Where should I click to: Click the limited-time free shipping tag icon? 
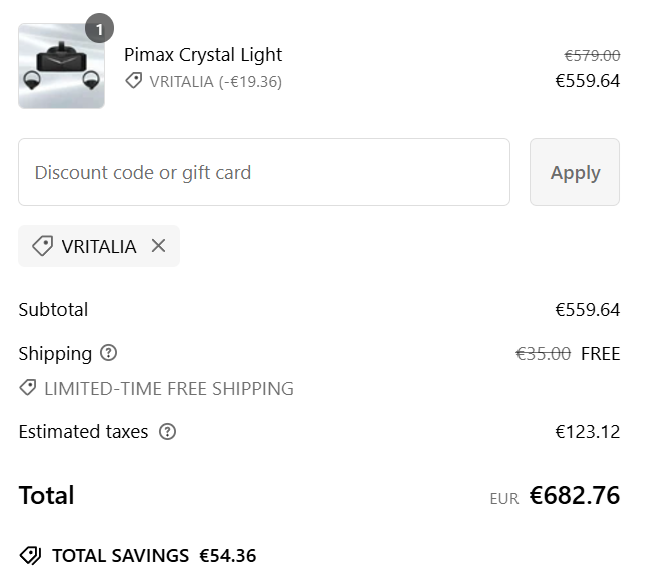pyautogui.click(x=28, y=388)
